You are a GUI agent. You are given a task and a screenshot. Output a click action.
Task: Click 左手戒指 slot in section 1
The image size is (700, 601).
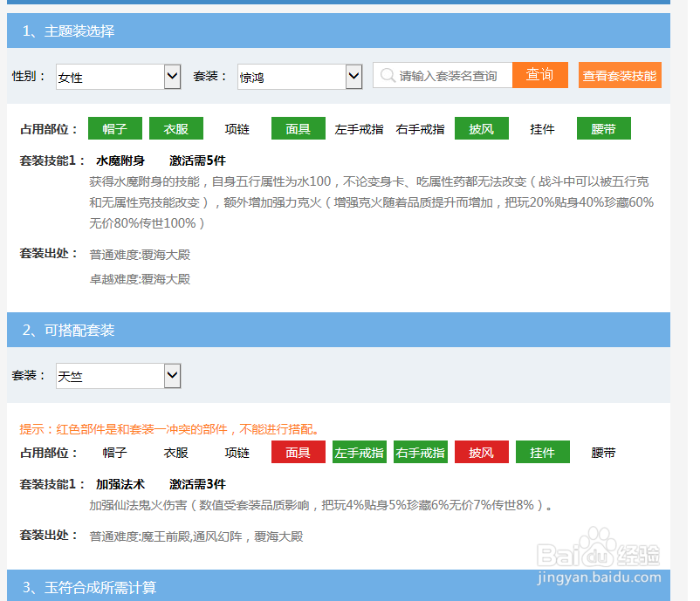[359, 129]
